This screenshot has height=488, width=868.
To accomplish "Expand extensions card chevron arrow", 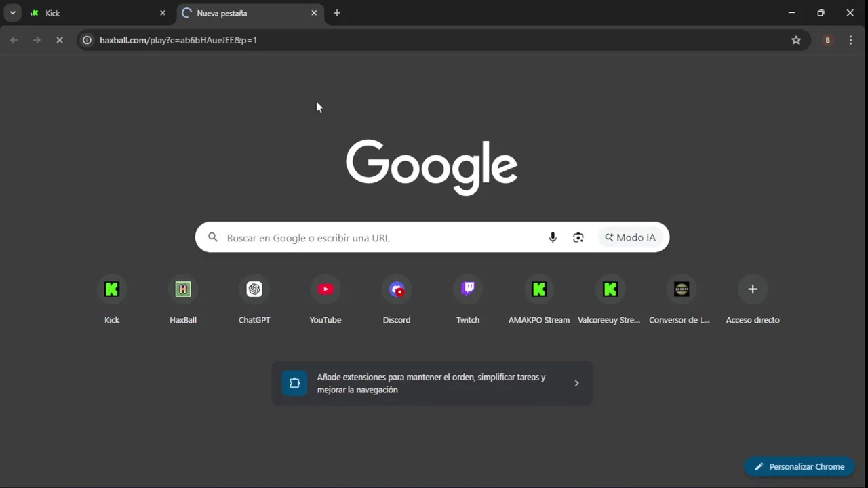I will [x=576, y=383].
